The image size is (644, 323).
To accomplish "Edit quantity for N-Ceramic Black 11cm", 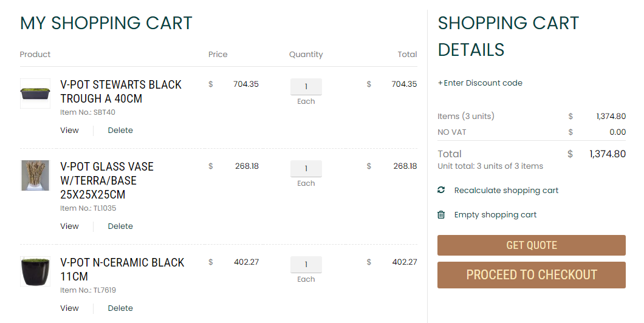I will [x=306, y=265].
